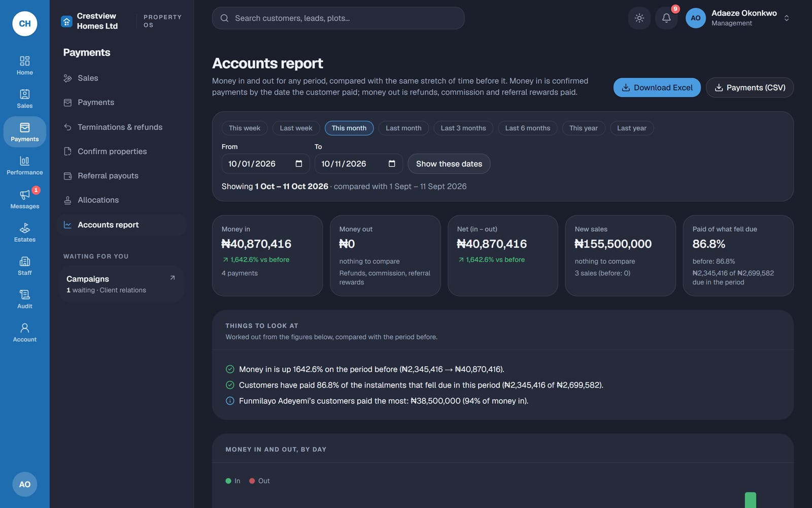Open Campaigns via its arrow icon
Viewport: 812px width, 508px height.
173,278
